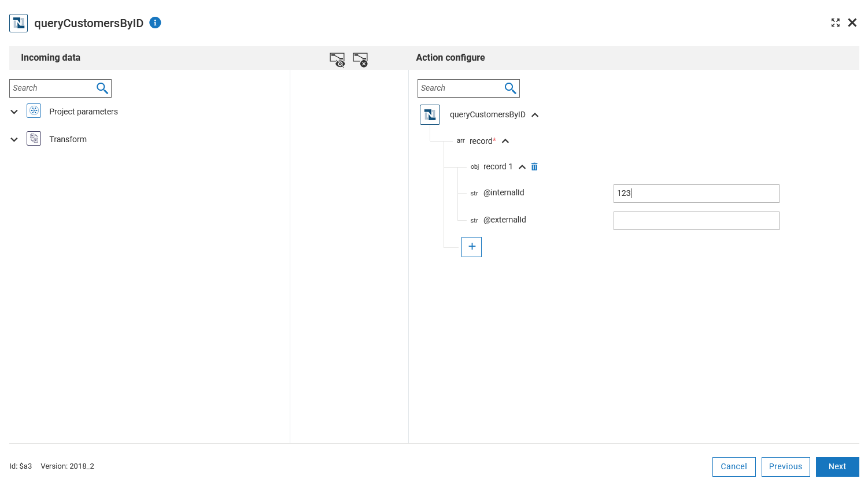Viewport: 868px width, 486px height.
Task: Click the remove-all-mappings icon
Action: pyautogui.click(x=360, y=59)
